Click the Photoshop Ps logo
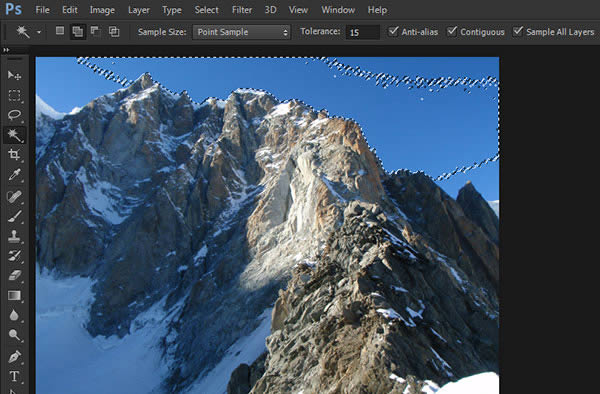 (13, 8)
